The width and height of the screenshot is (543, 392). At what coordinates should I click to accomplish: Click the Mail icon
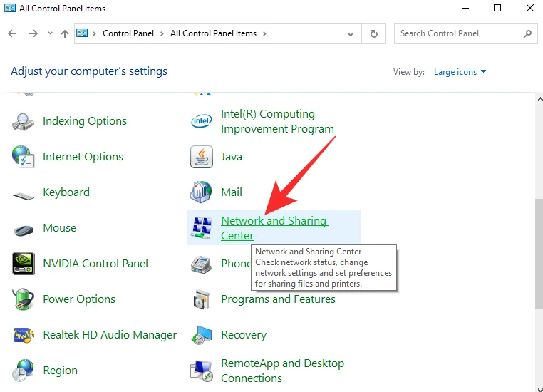(201, 192)
